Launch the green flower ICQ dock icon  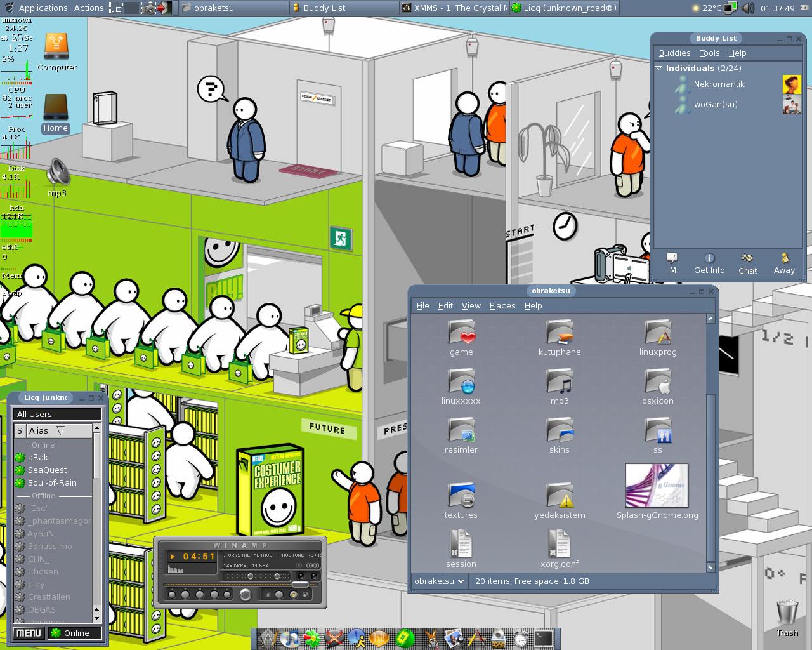[312, 638]
